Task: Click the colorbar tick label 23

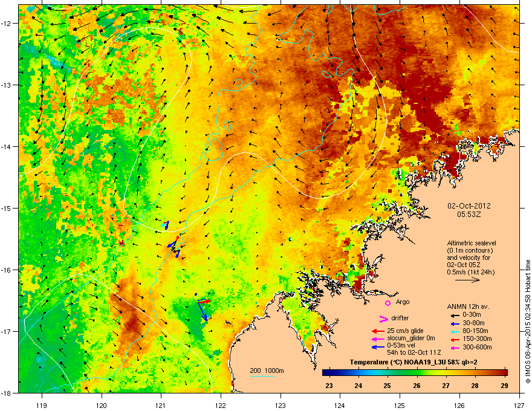Action: pos(329,386)
